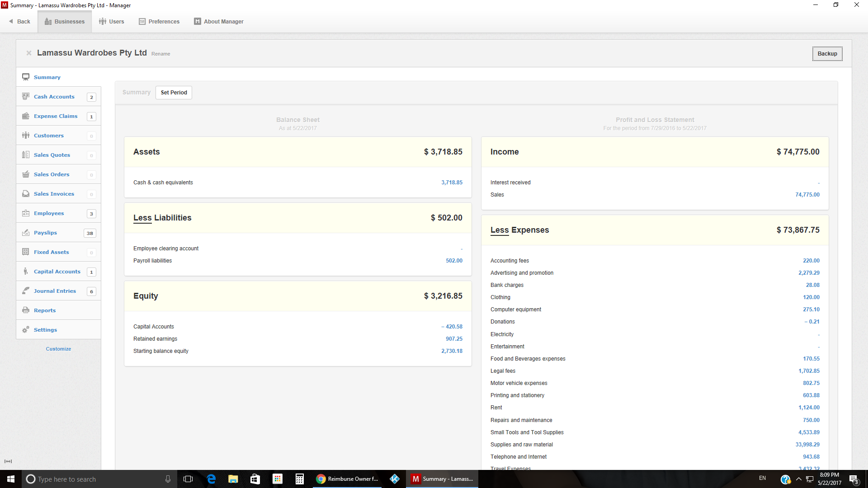
Task: Click the Expense Claims wallet icon
Action: (x=26, y=116)
